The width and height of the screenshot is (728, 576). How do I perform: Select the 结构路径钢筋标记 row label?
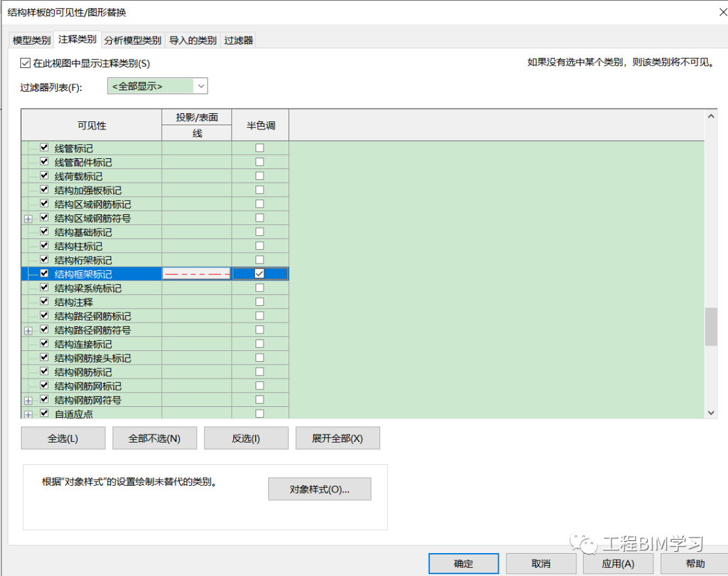92,317
